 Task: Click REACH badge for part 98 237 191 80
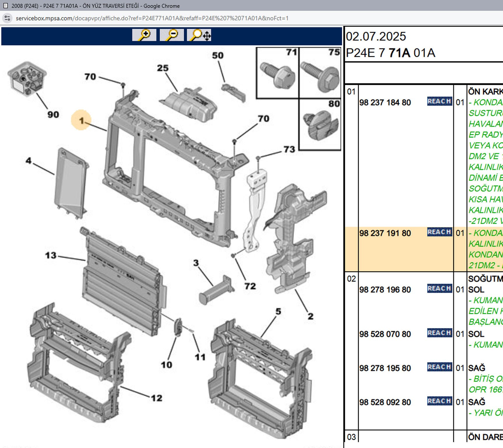439,232
